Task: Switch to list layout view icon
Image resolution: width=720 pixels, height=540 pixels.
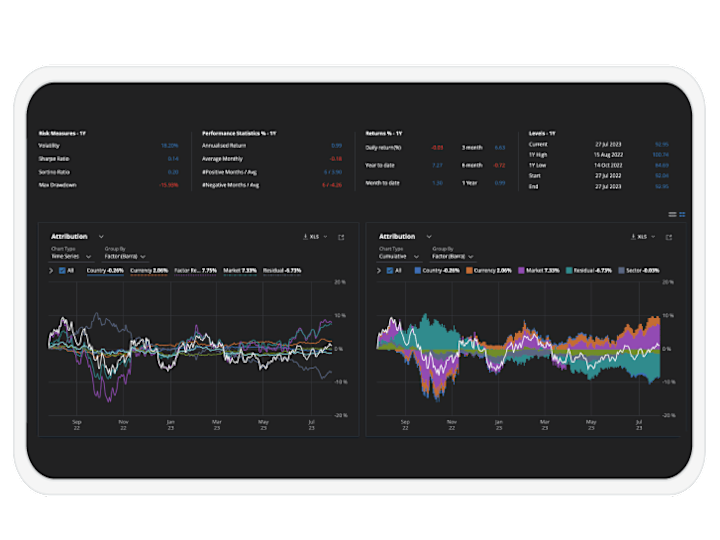Action: tap(672, 214)
